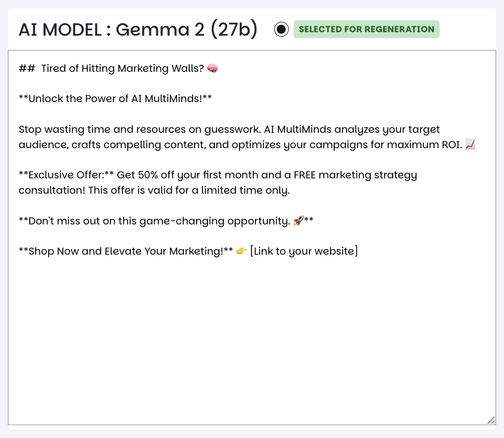
Task: Click the rocket emoji after opportunity
Action: coord(298,220)
